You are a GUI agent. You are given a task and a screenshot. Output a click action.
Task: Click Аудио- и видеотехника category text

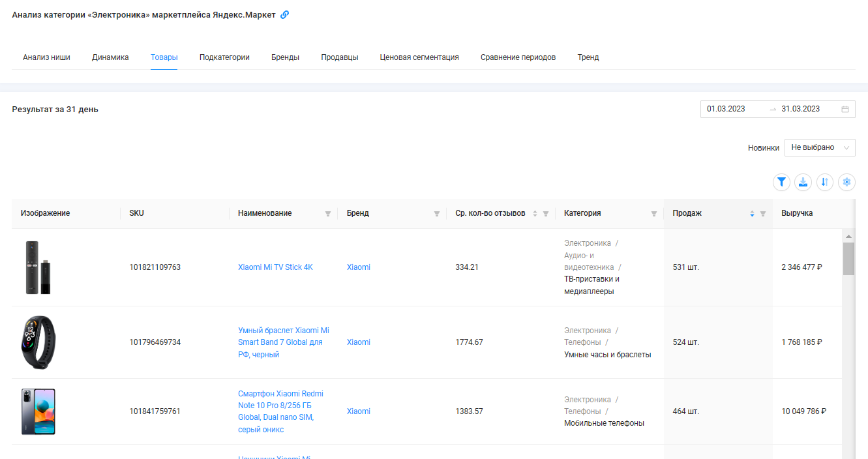(589, 261)
